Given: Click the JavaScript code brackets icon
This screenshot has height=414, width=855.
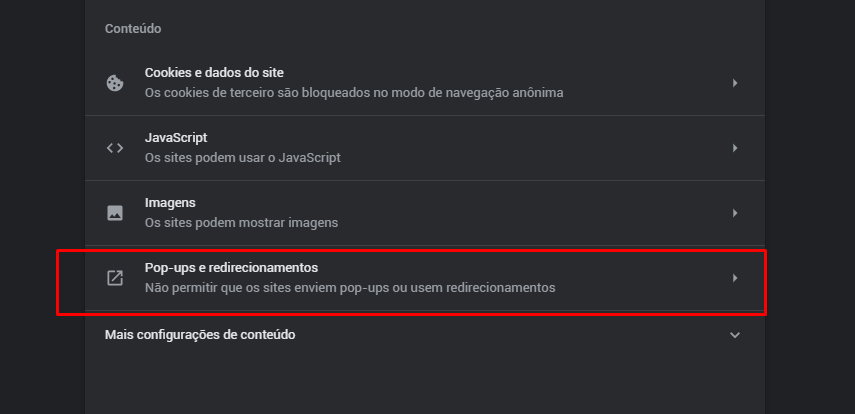Looking at the screenshot, I should (115, 148).
